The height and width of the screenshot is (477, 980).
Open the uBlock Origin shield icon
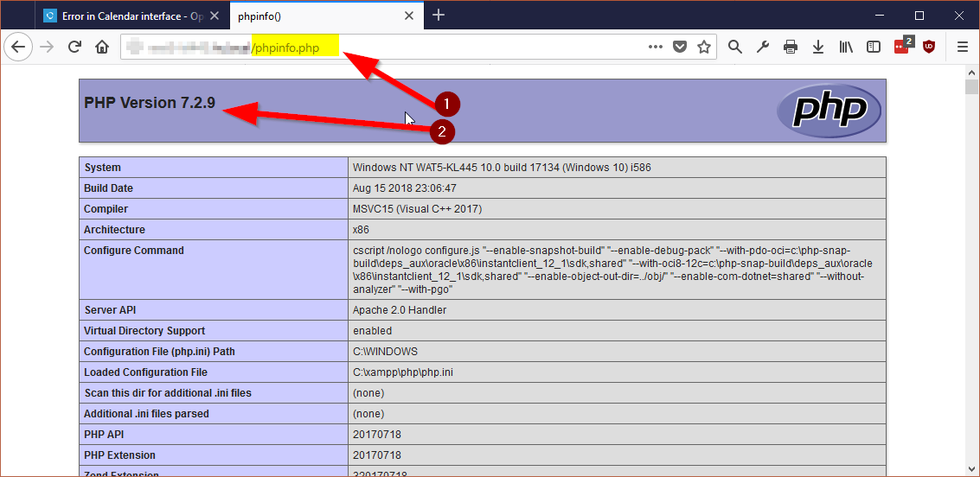tap(929, 47)
